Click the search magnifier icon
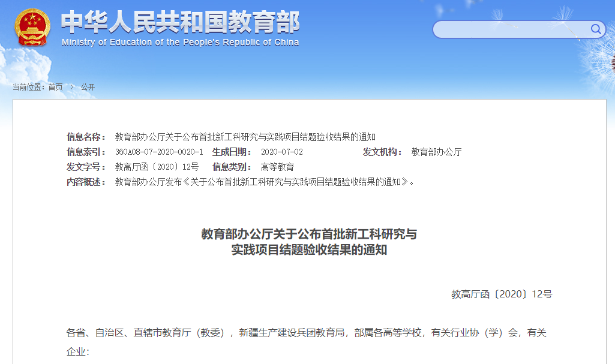This screenshot has height=364, width=615. click(x=596, y=29)
